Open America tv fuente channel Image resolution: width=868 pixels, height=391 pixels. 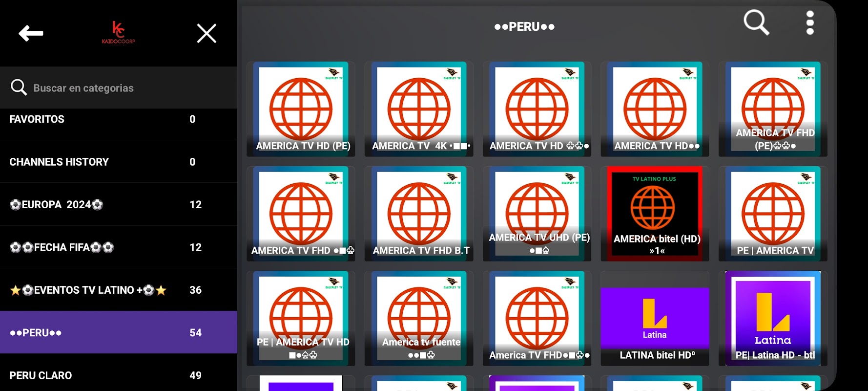[x=419, y=318]
